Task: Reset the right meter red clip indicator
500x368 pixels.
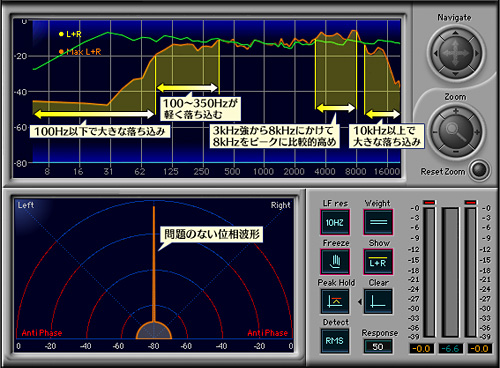Action: 471,202
